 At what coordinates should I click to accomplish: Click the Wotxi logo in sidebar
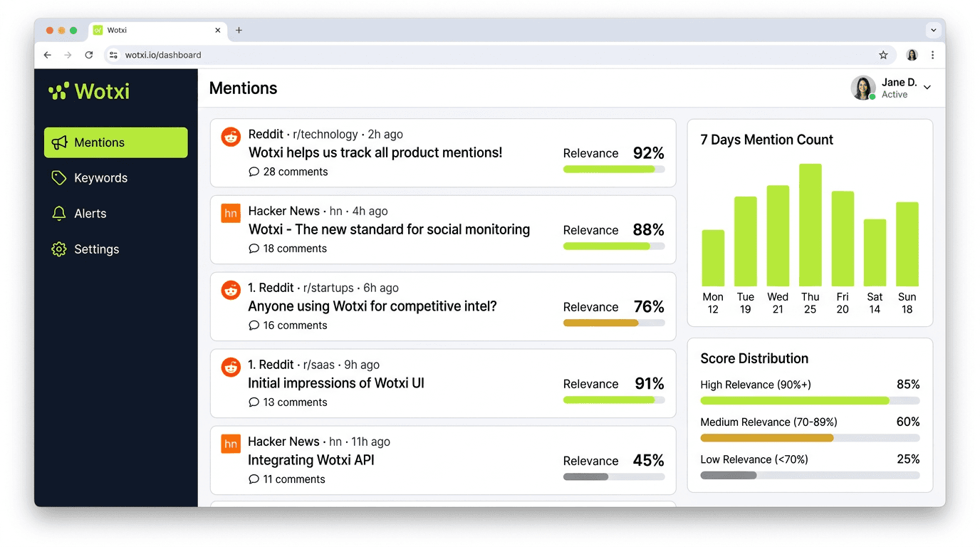[89, 91]
